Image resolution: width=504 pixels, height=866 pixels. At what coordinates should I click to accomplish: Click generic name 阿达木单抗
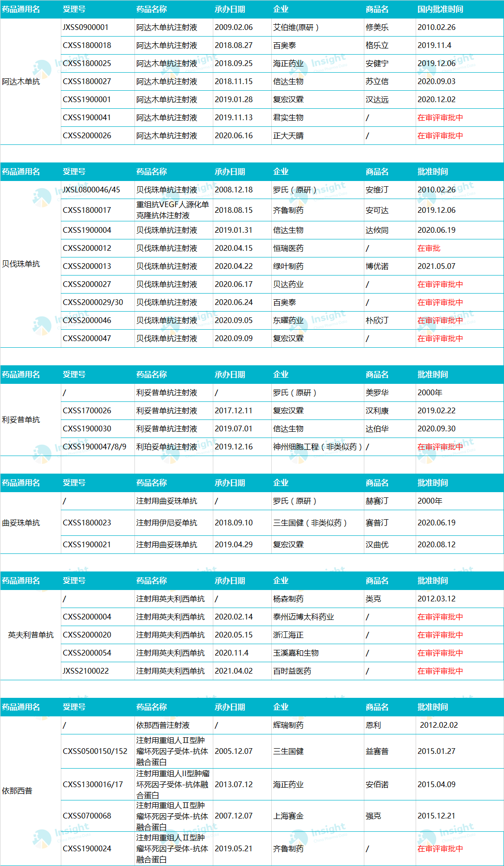click(21, 82)
